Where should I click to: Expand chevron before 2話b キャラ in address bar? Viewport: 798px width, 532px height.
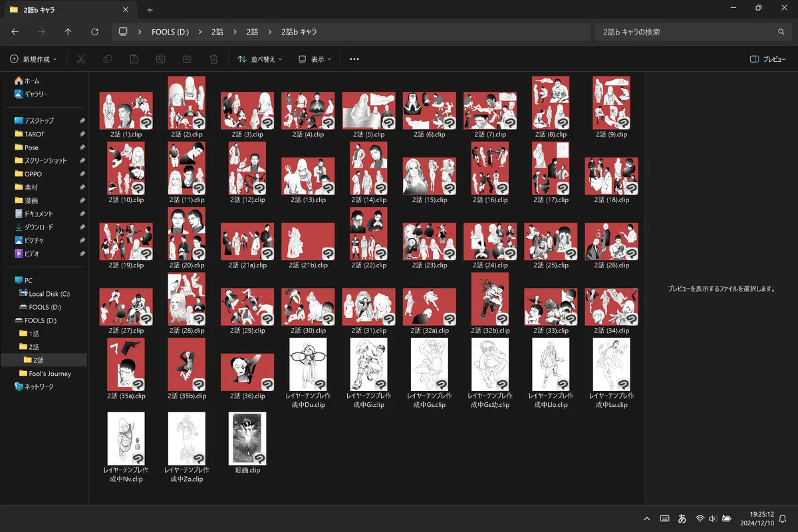[270, 32]
